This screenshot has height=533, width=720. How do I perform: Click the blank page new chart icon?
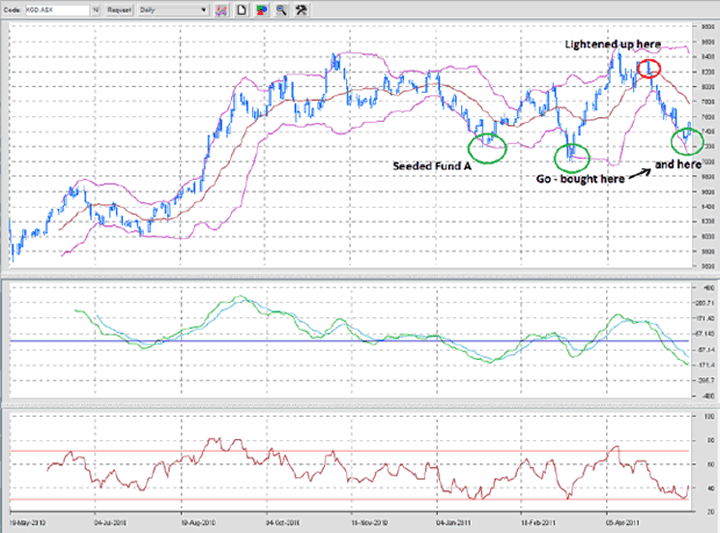pyautogui.click(x=241, y=9)
